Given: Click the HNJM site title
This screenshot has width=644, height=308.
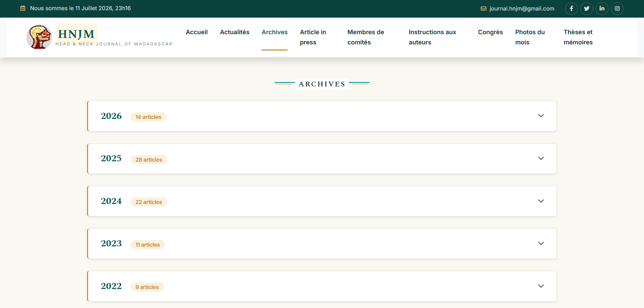Looking at the screenshot, I should 76,34.
